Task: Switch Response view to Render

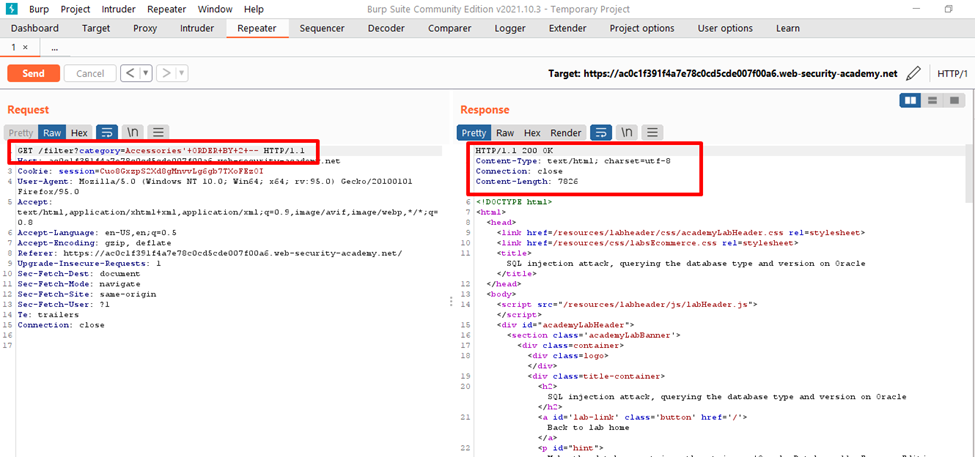Action: (566, 132)
